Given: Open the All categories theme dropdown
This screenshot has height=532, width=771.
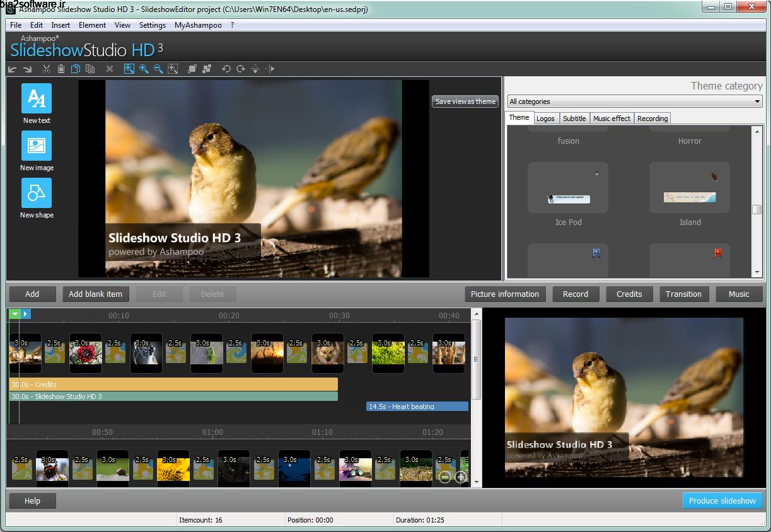Looking at the screenshot, I should tap(756, 101).
